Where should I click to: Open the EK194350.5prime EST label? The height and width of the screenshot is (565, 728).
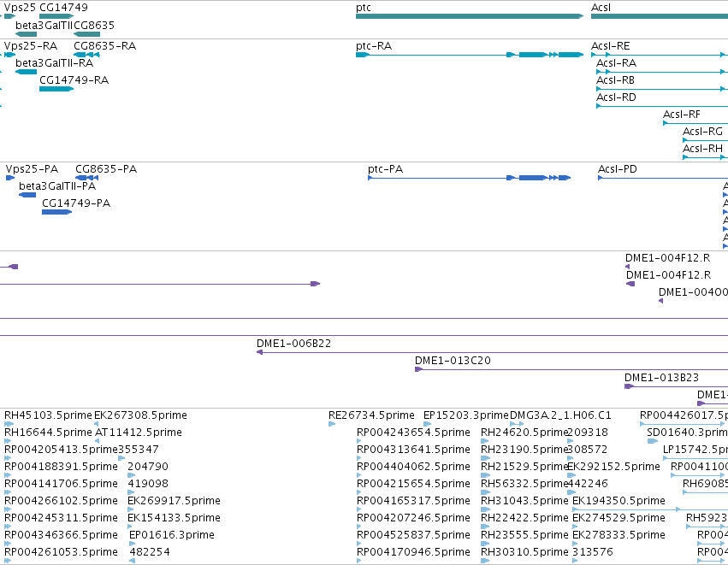619,502
